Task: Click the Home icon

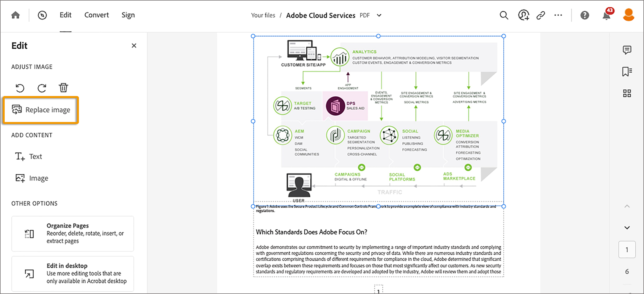Action: coord(15,15)
